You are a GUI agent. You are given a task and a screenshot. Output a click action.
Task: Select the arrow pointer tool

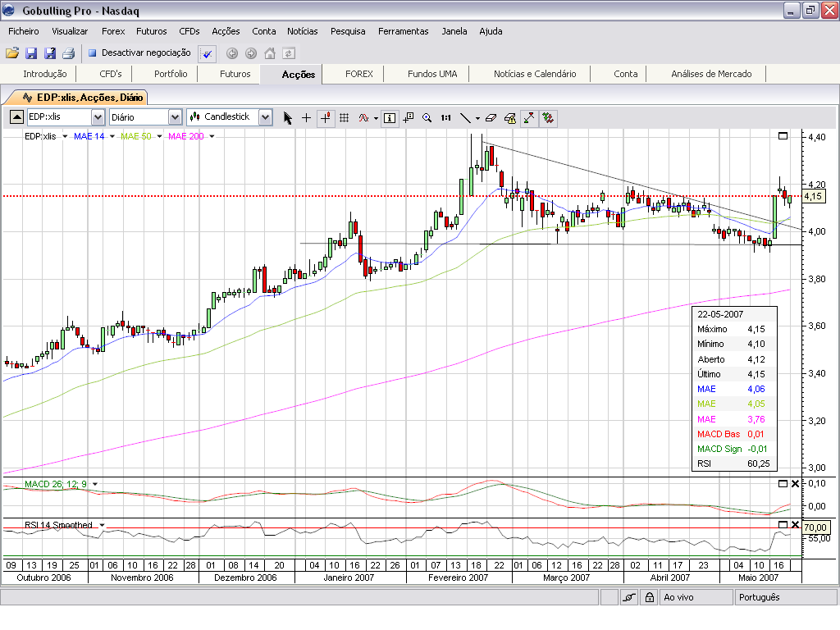pos(287,117)
